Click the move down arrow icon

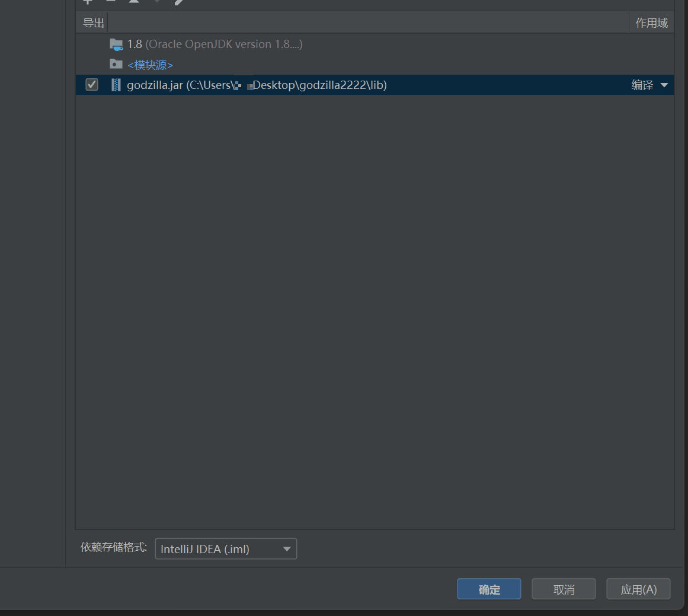(157, 2)
